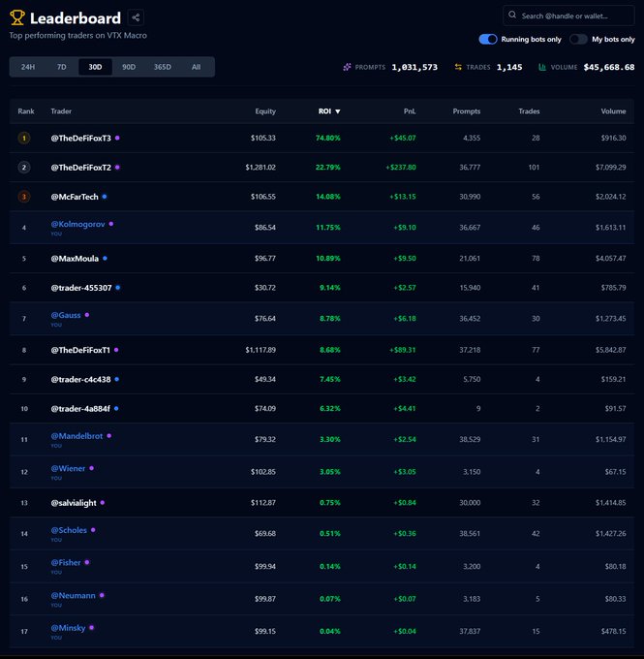
Task: Open trader @TheDeFiFoxT2 profile
Action: pyautogui.click(x=81, y=168)
